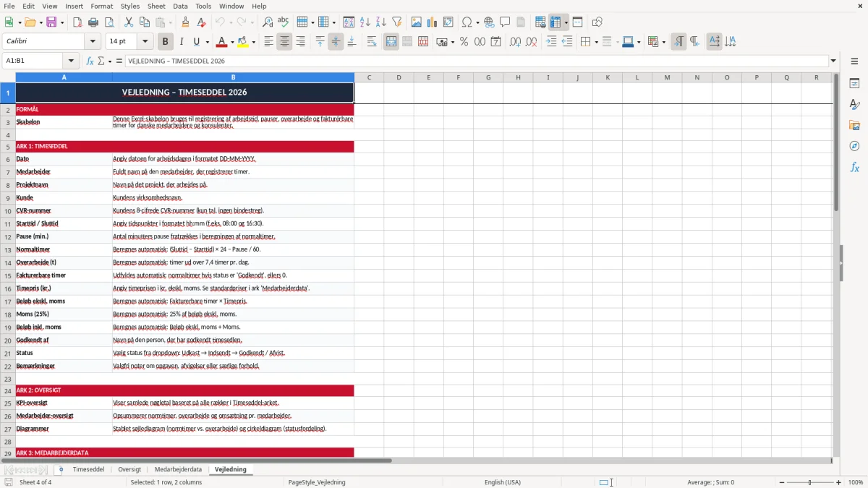Select column header C
868x488 pixels.
click(369, 77)
